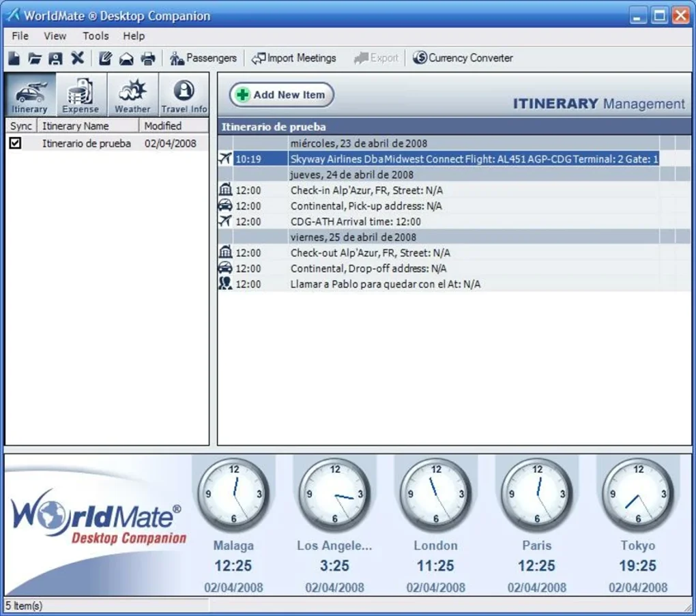Switch to the Expense tab
The image size is (696, 616).
point(81,95)
